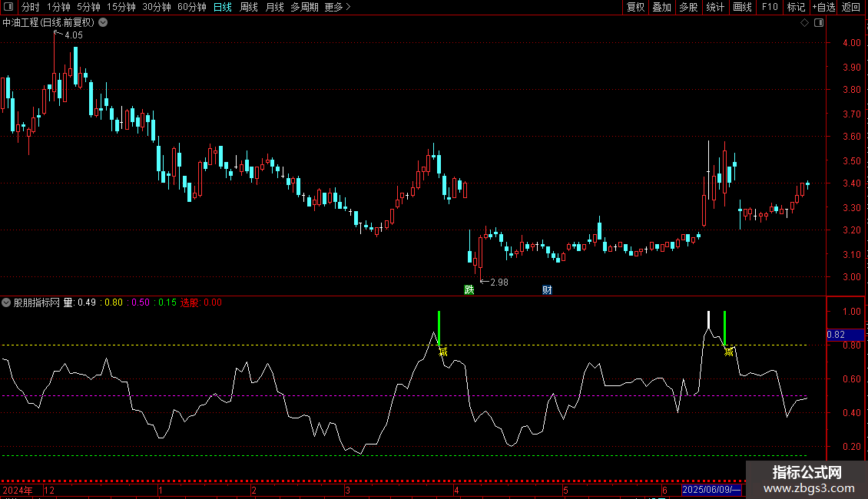Select the 15分钟 period
The height and width of the screenshot is (499, 868).
pyautogui.click(x=121, y=7)
